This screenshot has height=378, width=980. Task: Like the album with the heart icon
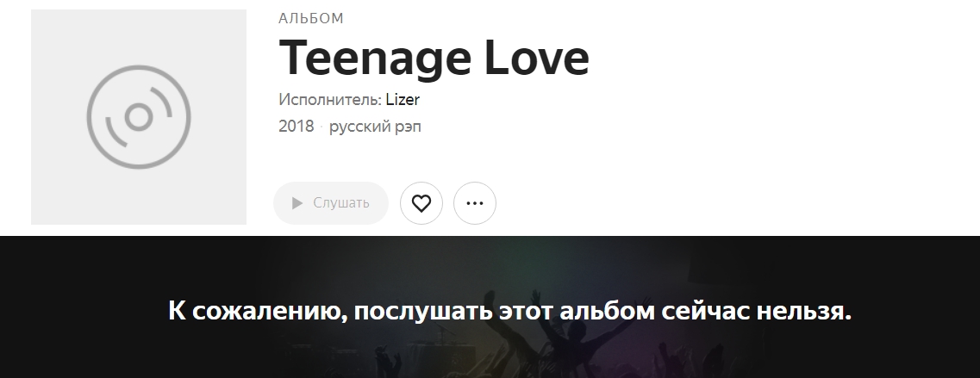pos(421,203)
